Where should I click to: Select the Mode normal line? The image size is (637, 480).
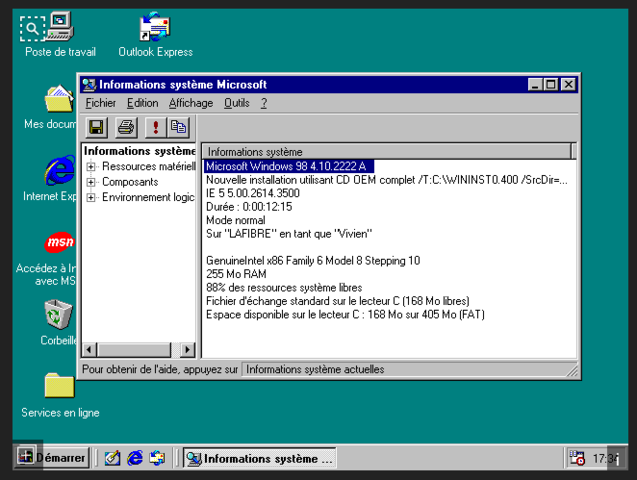click(x=236, y=220)
